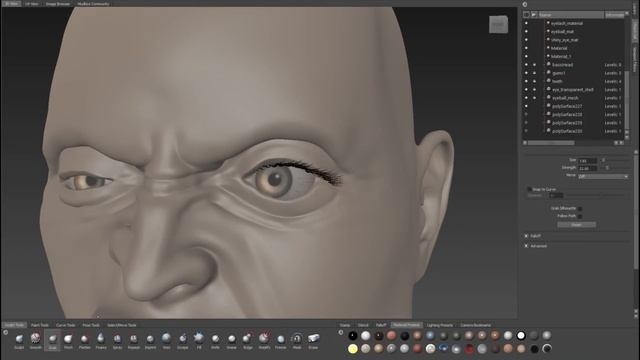Toggle lock on eye_transparent_shell object
The height and width of the screenshot is (360, 640).
(534, 89)
